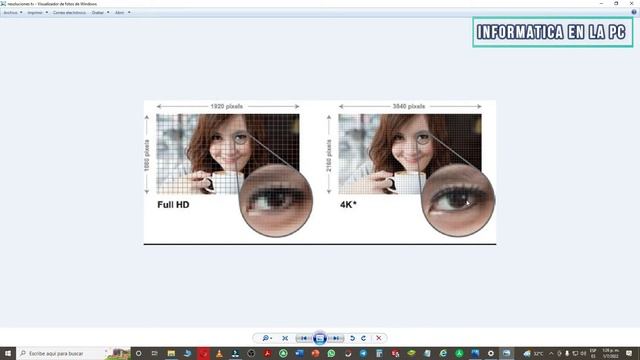Expand the Imprimir dropdown arrow

click(47, 13)
